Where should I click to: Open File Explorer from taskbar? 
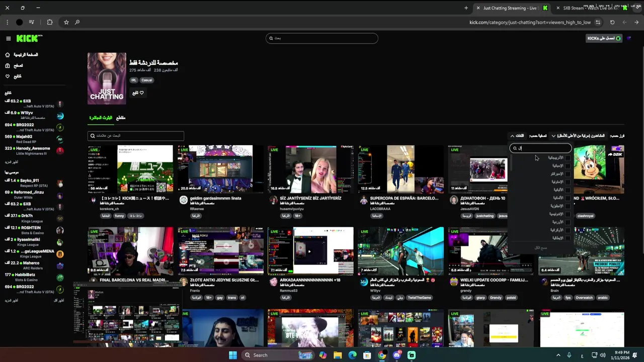(338, 355)
